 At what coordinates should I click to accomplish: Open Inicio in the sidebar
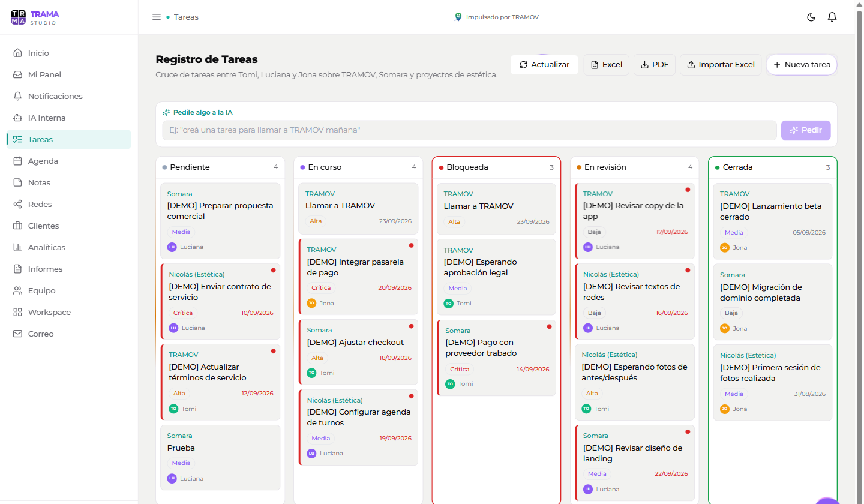69,53
